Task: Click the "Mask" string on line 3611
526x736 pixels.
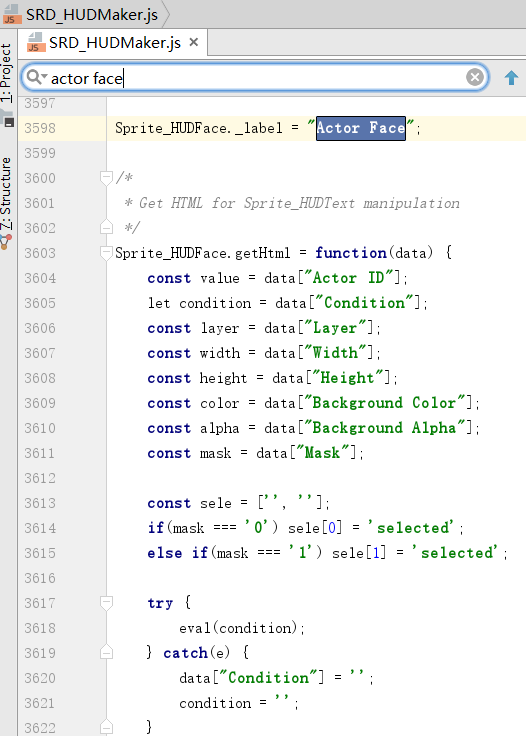Action: tap(322, 453)
